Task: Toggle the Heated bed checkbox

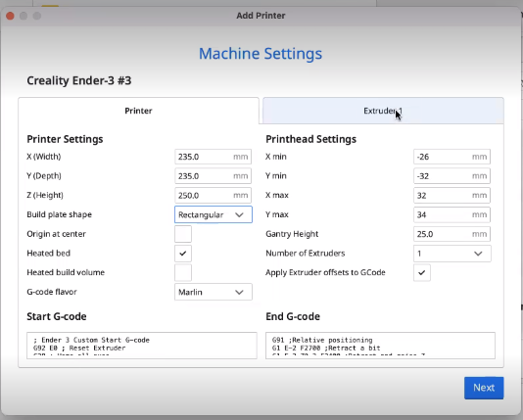Action: [x=183, y=254]
